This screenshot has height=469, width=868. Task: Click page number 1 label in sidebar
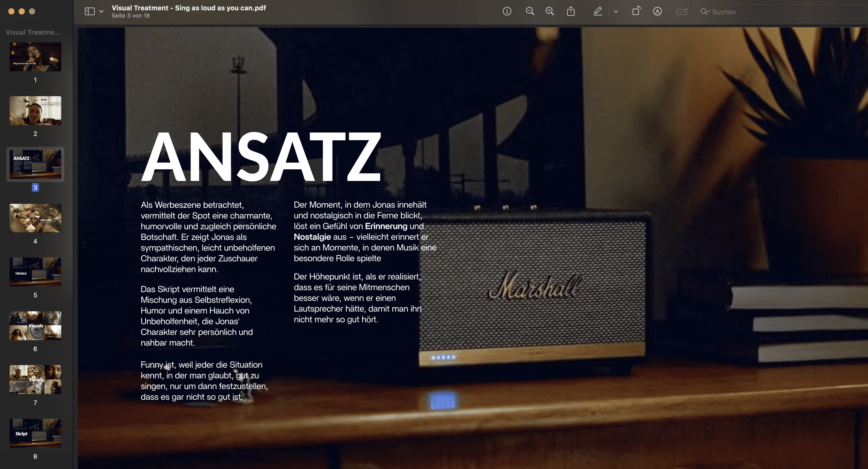(35, 80)
